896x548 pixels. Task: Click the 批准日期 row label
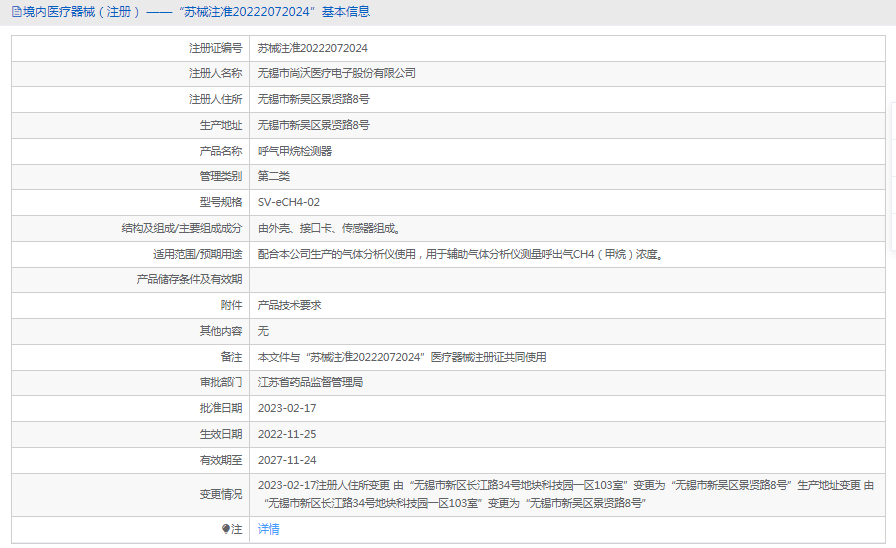pos(221,408)
